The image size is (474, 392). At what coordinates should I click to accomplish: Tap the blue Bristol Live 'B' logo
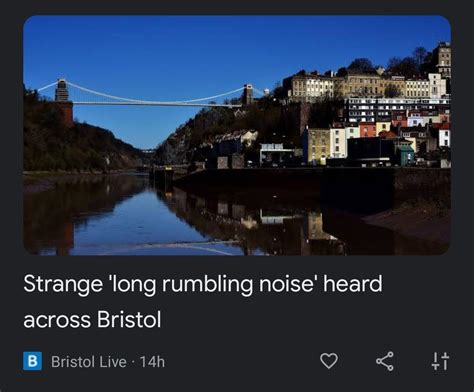[32, 361]
